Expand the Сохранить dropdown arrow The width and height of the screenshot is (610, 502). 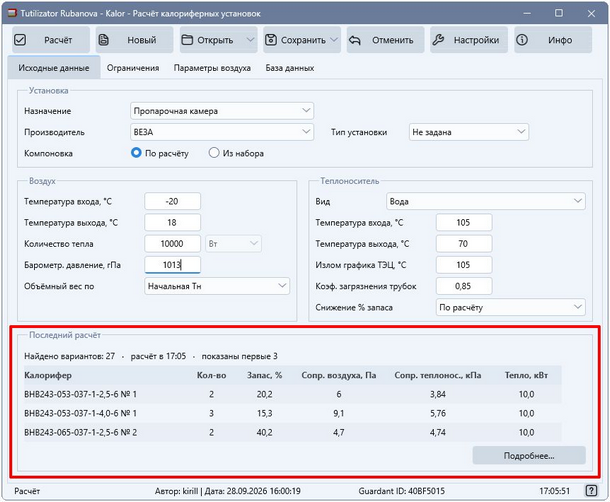point(335,40)
